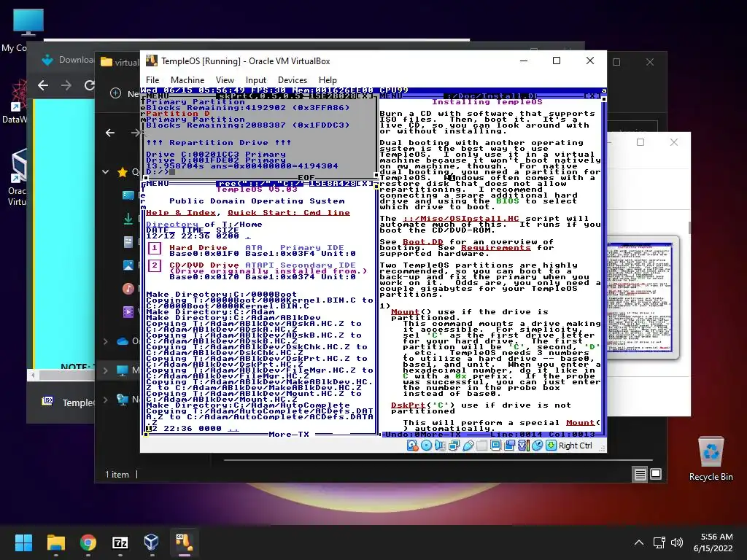Open the Requirements link
The height and width of the screenshot is (560, 747).
coord(495,248)
